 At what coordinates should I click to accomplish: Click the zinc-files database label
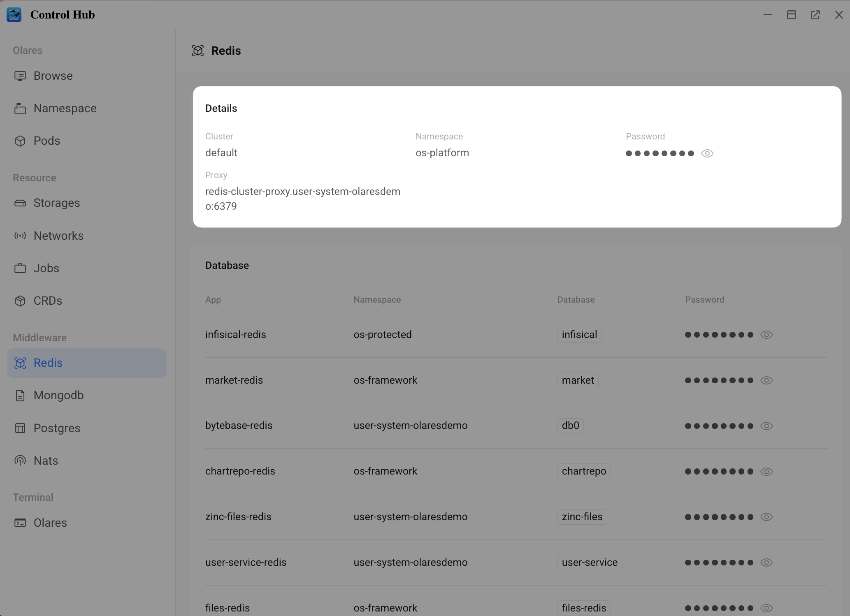(582, 516)
